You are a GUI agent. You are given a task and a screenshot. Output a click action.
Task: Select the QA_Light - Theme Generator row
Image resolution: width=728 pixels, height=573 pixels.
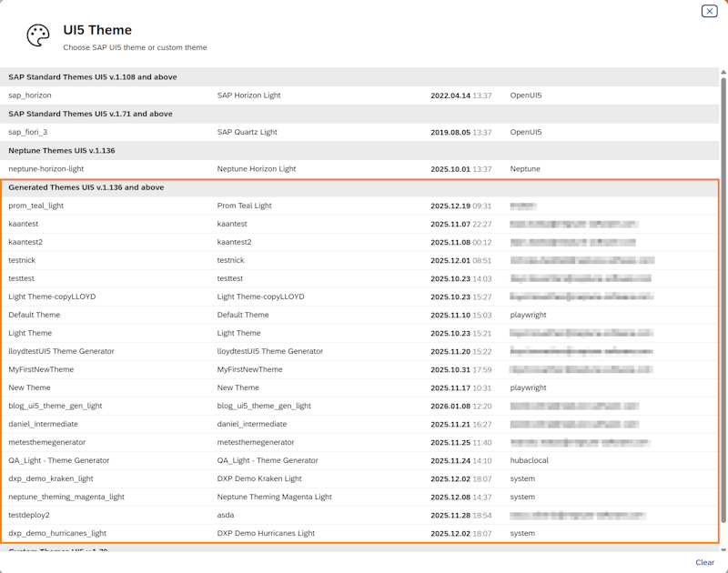pos(359,460)
